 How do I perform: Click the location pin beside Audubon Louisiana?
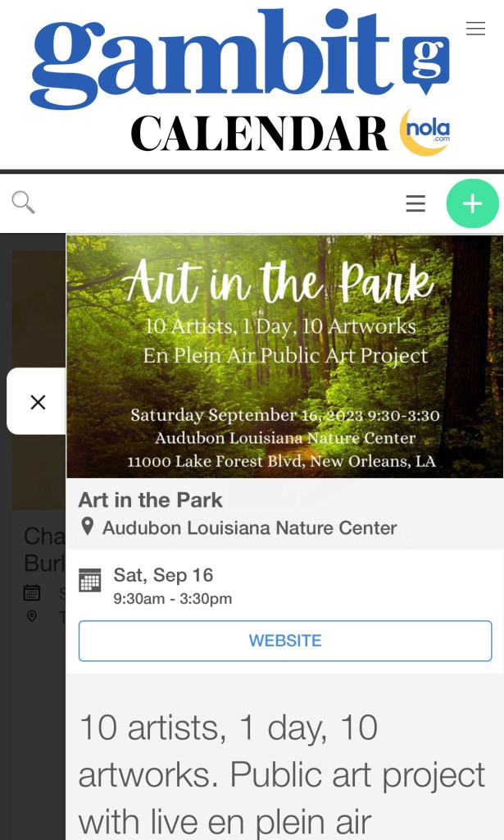87,527
